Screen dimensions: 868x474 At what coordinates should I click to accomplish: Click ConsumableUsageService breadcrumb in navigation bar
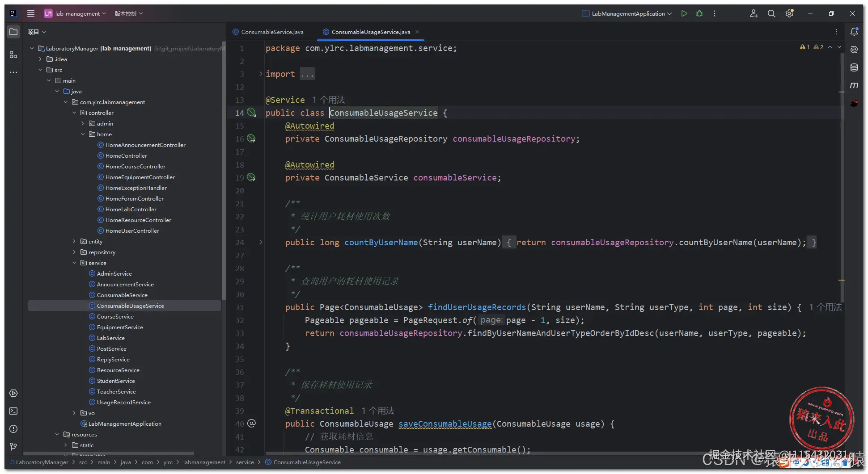coord(303,462)
